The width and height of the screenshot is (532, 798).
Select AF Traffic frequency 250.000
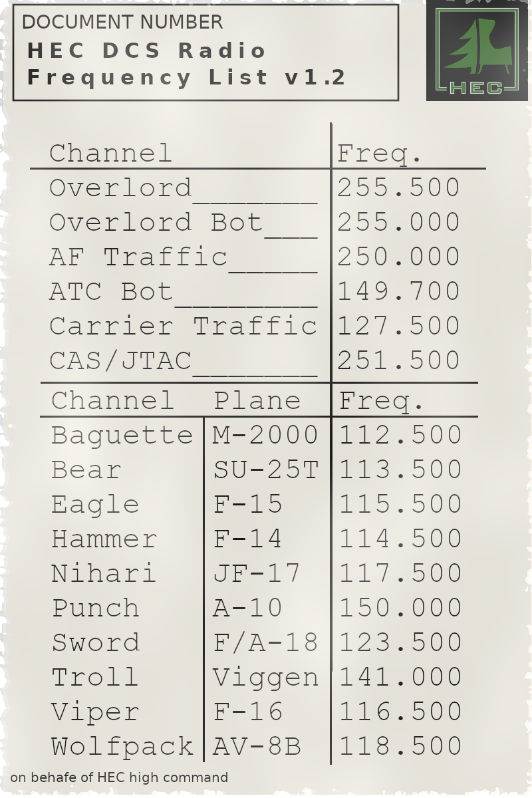pos(398,257)
